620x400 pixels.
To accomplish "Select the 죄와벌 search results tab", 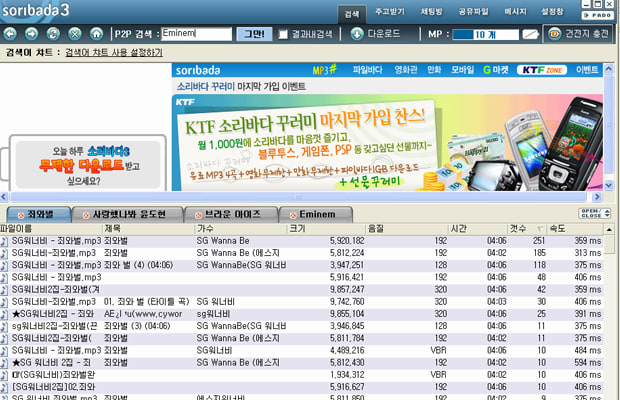I will [x=39, y=215].
